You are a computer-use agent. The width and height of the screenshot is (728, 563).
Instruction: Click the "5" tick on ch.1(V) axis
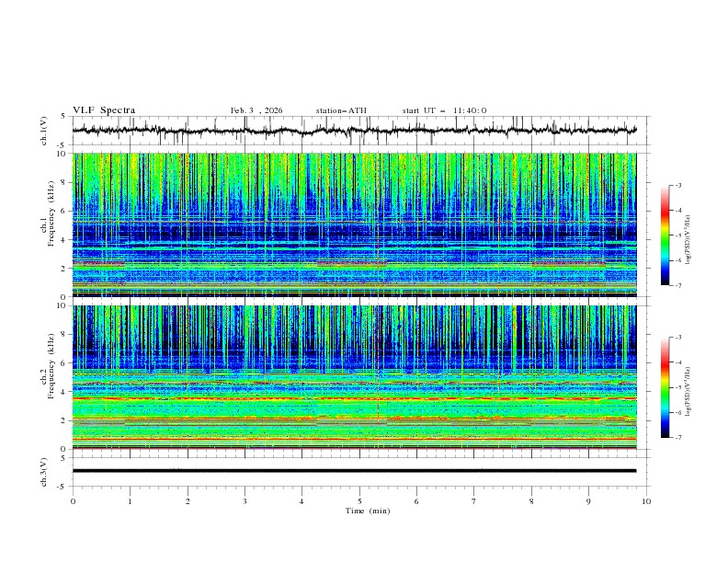pyautogui.click(x=64, y=117)
